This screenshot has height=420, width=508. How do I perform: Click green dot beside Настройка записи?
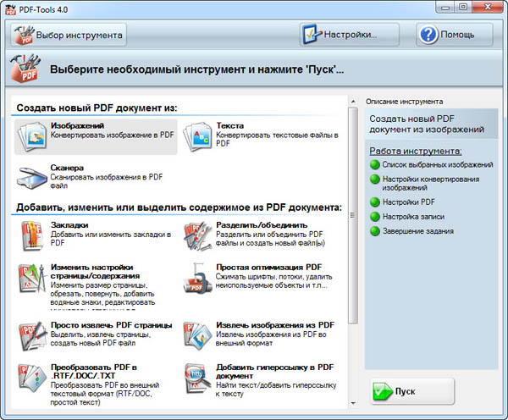375,217
